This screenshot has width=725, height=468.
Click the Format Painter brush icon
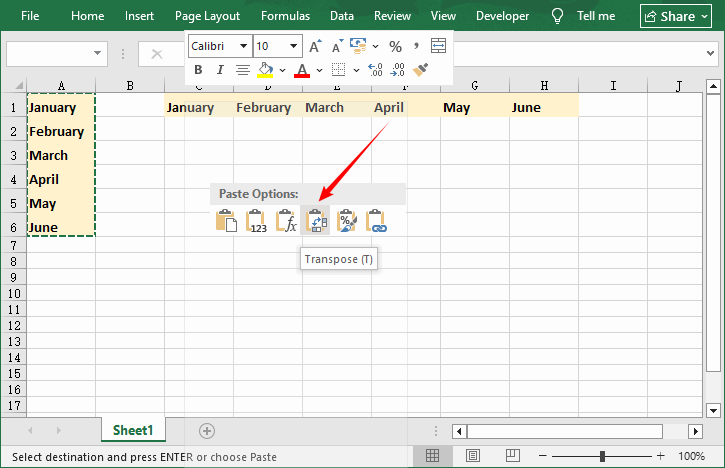coord(421,70)
